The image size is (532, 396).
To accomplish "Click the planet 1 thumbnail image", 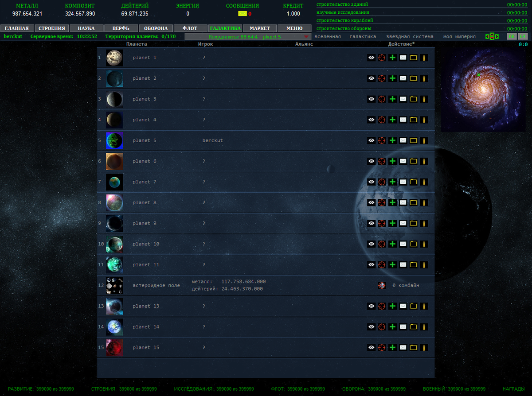I will 114,58.
